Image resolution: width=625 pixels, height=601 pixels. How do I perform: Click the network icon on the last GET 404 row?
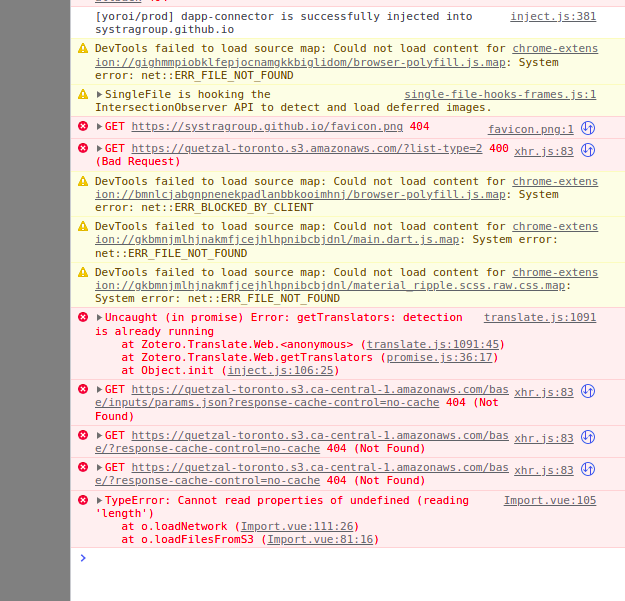coord(588,469)
